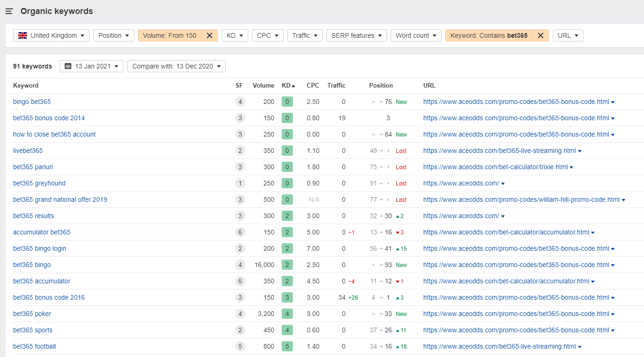This screenshot has width=644, height=357.
Task: Clear the Keyword contains bet365 filter
Action: click(540, 35)
